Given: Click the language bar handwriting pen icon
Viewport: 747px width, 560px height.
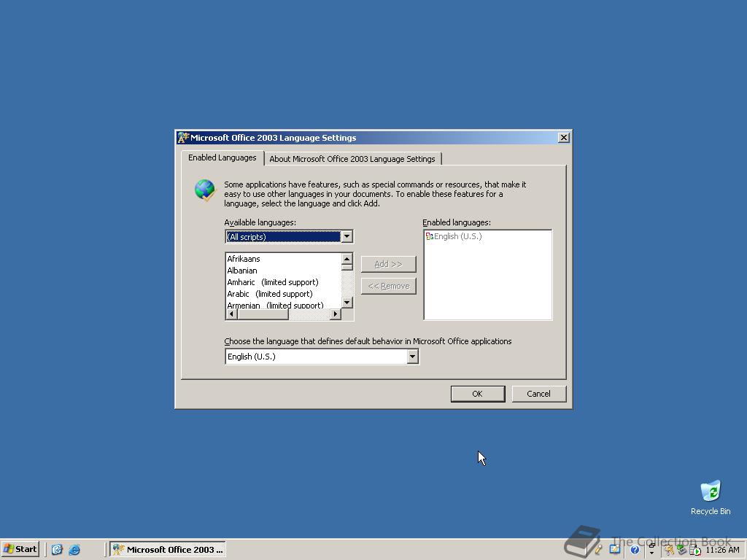Looking at the screenshot, I should pyautogui.click(x=598, y=550).
